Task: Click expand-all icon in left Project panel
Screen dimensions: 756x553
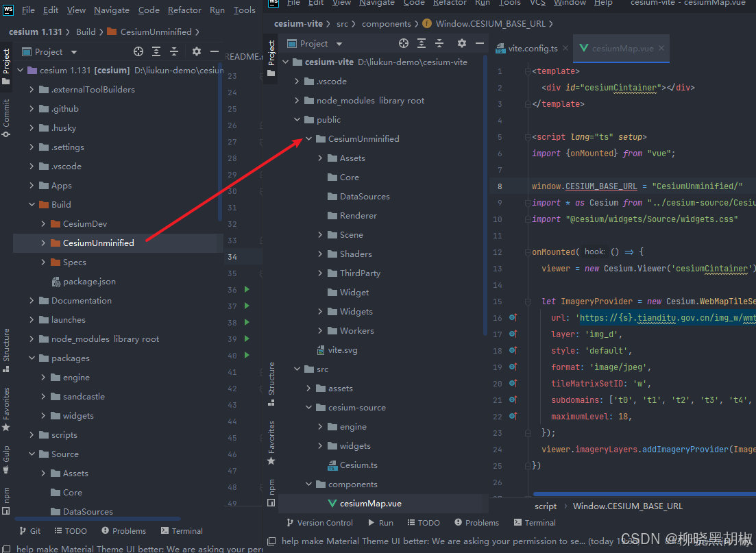Action: pos(156,51)
